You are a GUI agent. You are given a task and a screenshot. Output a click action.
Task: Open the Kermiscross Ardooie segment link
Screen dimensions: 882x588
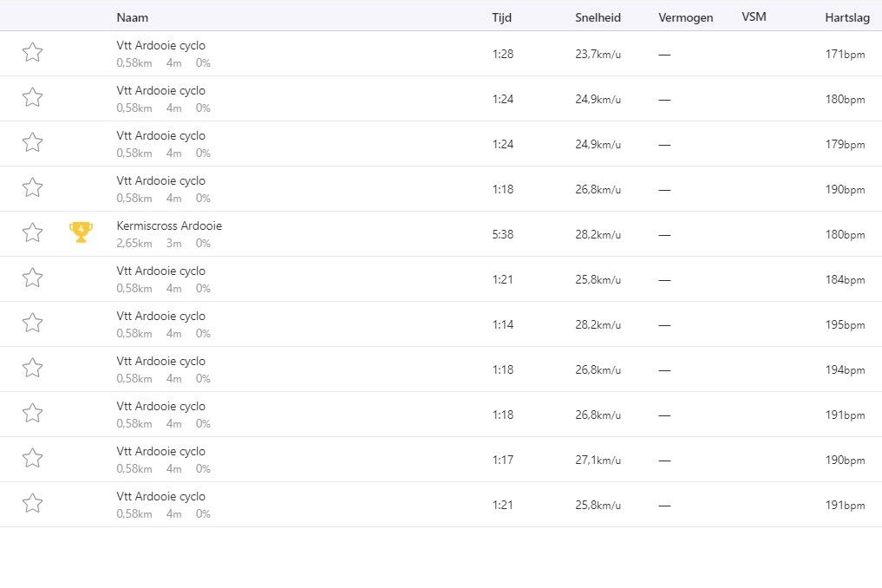click(169, 225)
